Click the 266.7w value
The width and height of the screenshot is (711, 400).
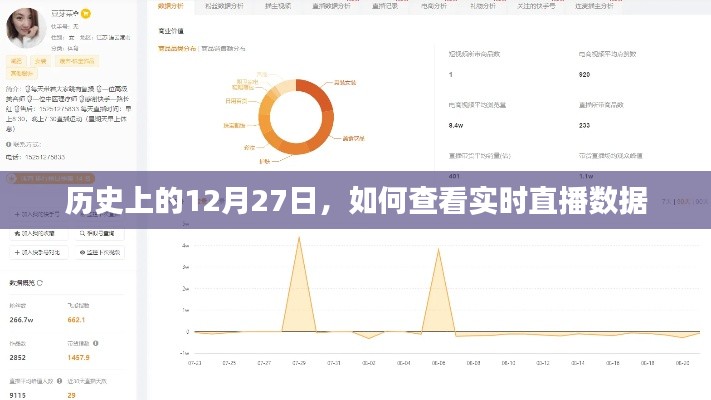(21, 320)
